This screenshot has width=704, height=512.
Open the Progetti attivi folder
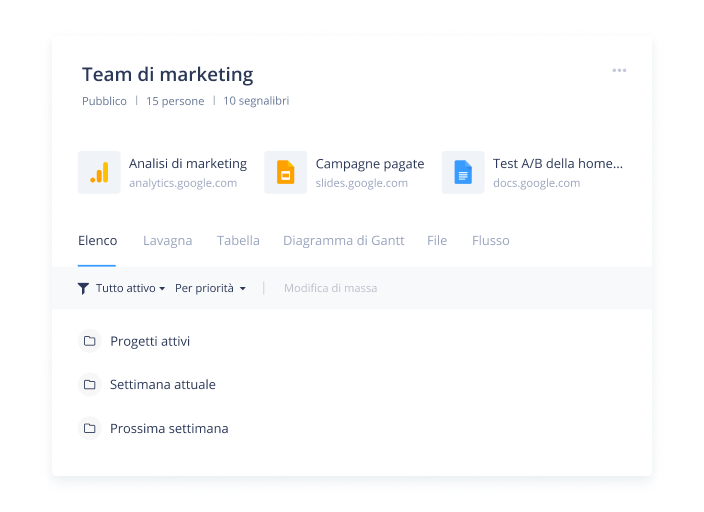click(150, 341)
